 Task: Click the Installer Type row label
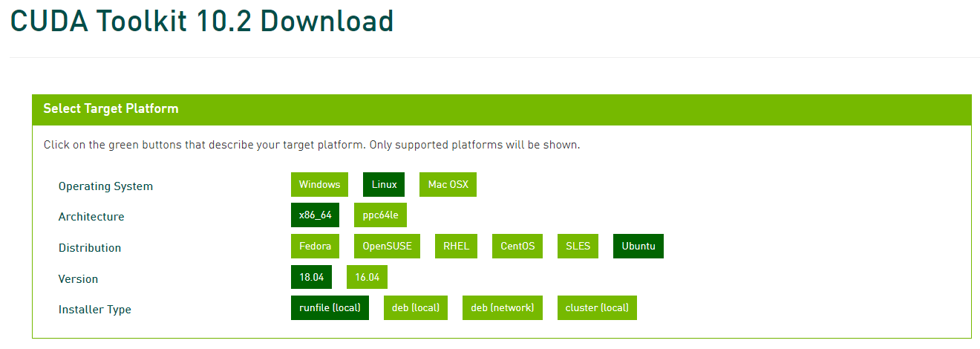coord(95,310)
